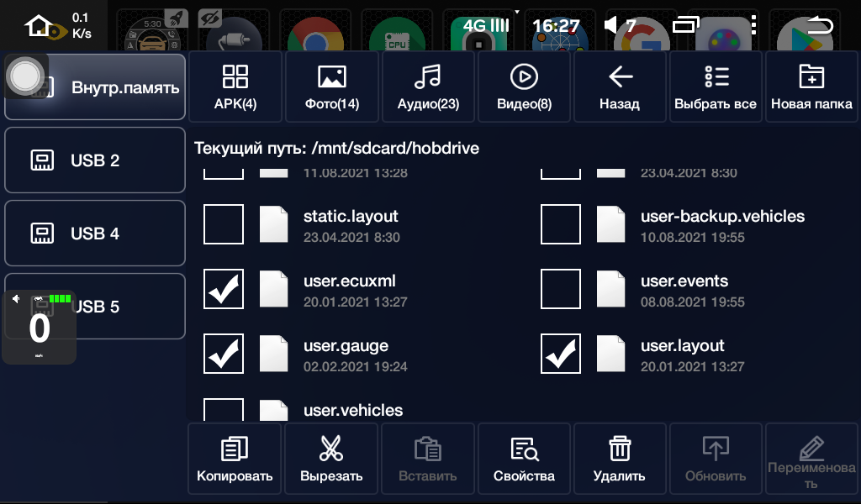Go back with Назад arrow
Viewport: 861px width, 504px height.
click(620, 87)
